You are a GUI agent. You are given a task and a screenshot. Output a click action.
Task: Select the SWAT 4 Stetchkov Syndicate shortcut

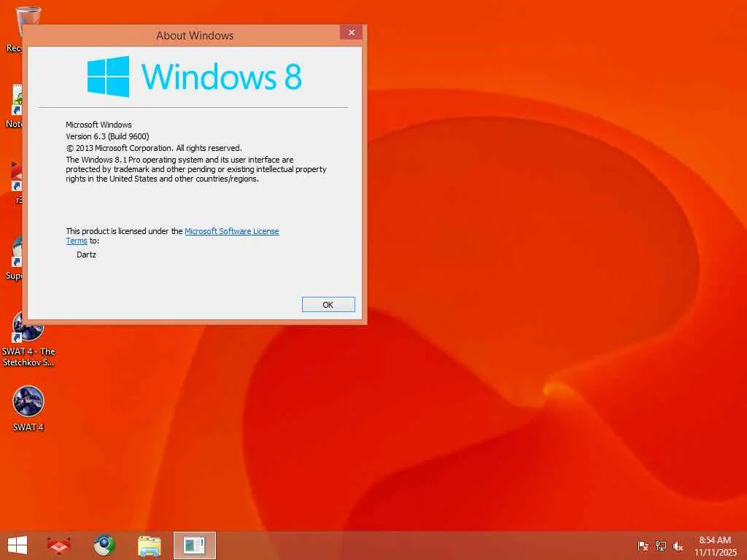[28, 338]
